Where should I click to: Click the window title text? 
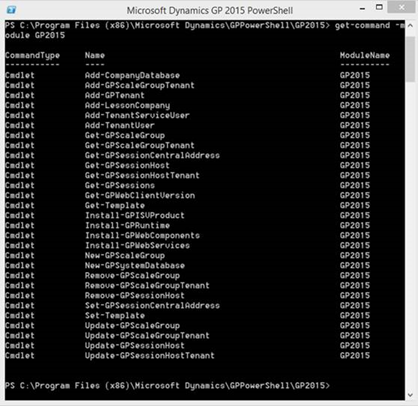click(x=210, y=10)
